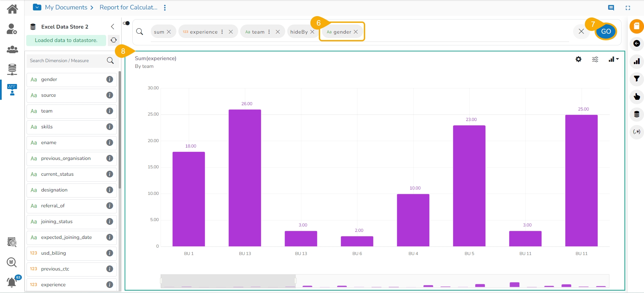Remove the gender tag from query
This screenshot has width=644, height=293.
[x=356, y=32]
